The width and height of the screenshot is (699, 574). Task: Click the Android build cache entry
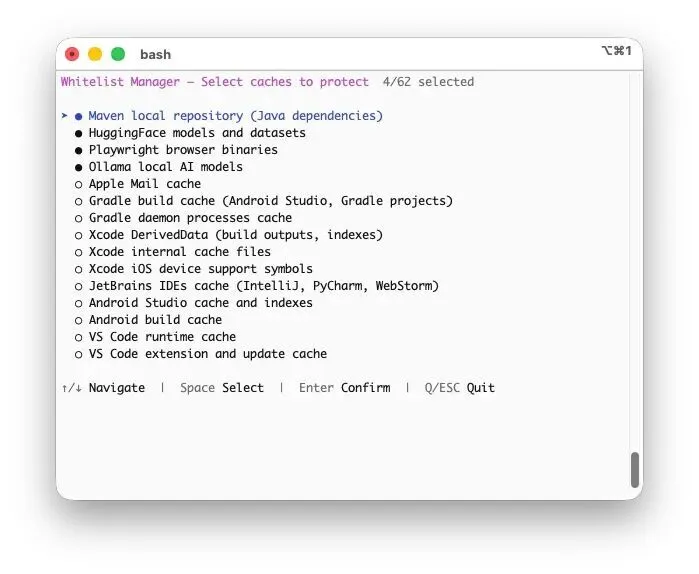click(155, 320)
